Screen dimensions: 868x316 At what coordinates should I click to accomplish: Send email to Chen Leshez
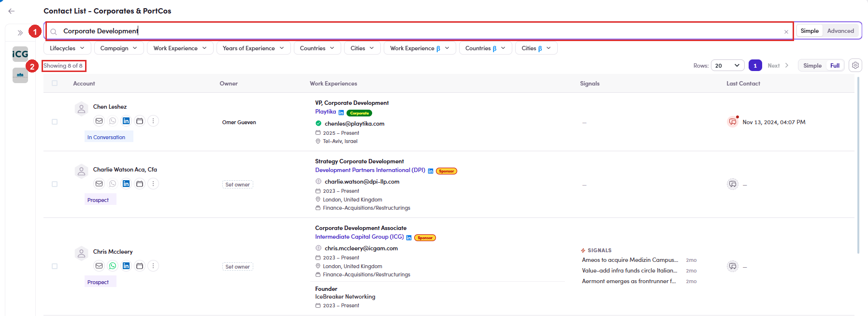[x=99, y=121]
